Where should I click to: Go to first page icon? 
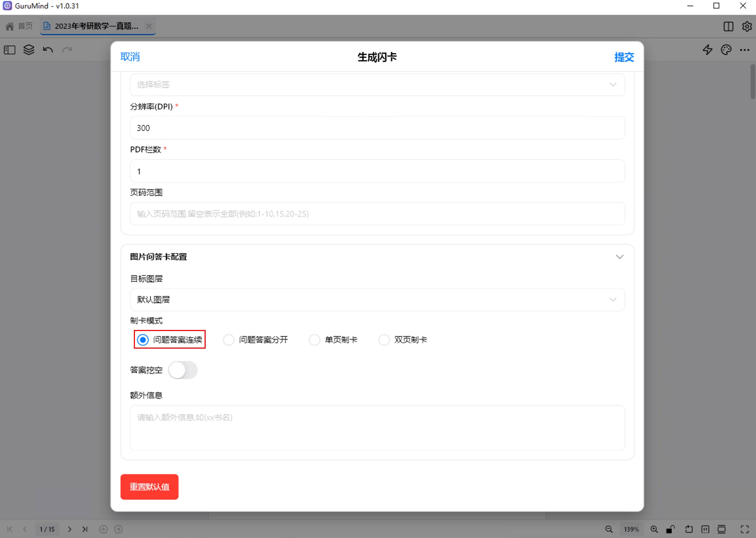(x=10, y=529)
